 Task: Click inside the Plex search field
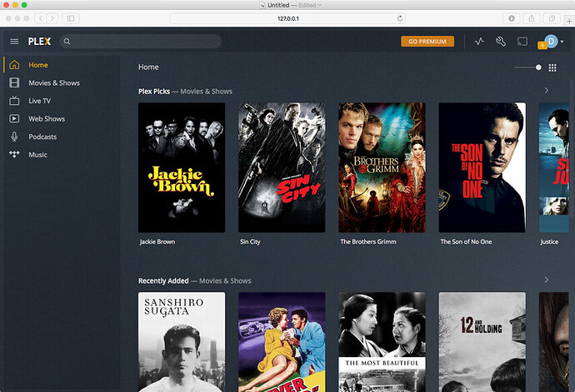click(141, 42)
